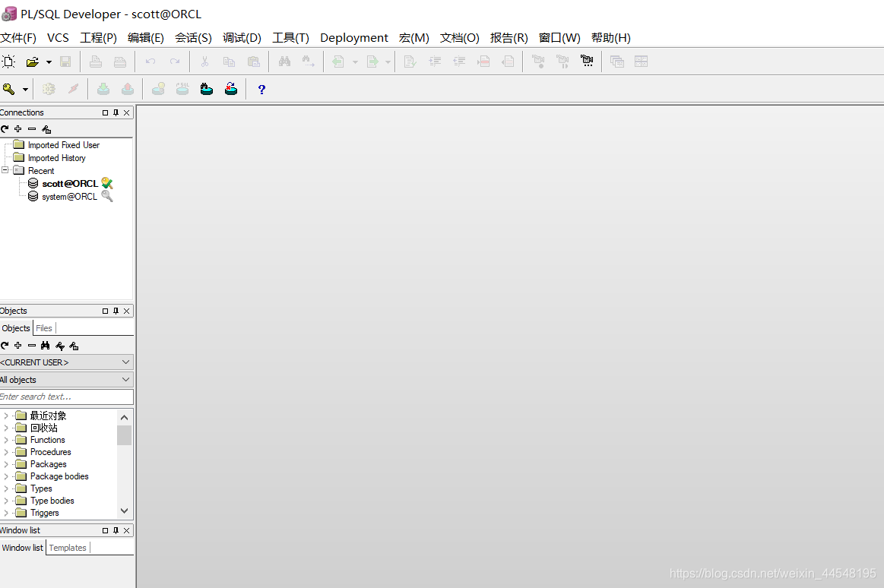Float the Connections panel with square button
The width and height of the screenshot is (884, 588).
(x=106, y=112)
